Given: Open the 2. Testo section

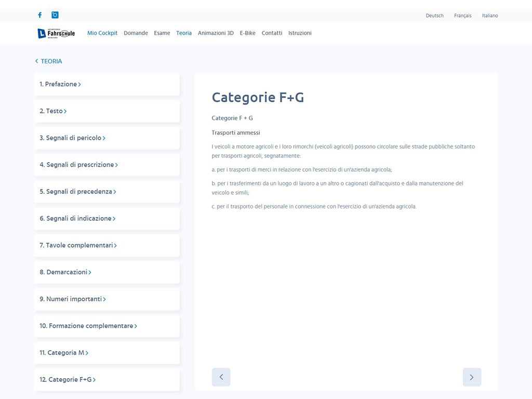Looking at the screenshot, I should [x=53, y=111].
